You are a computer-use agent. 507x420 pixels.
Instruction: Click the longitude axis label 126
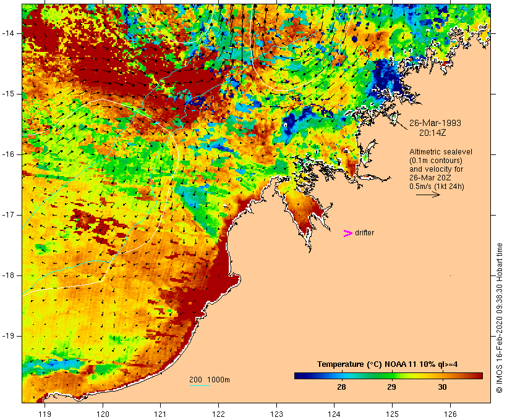(x=450, y=414)
